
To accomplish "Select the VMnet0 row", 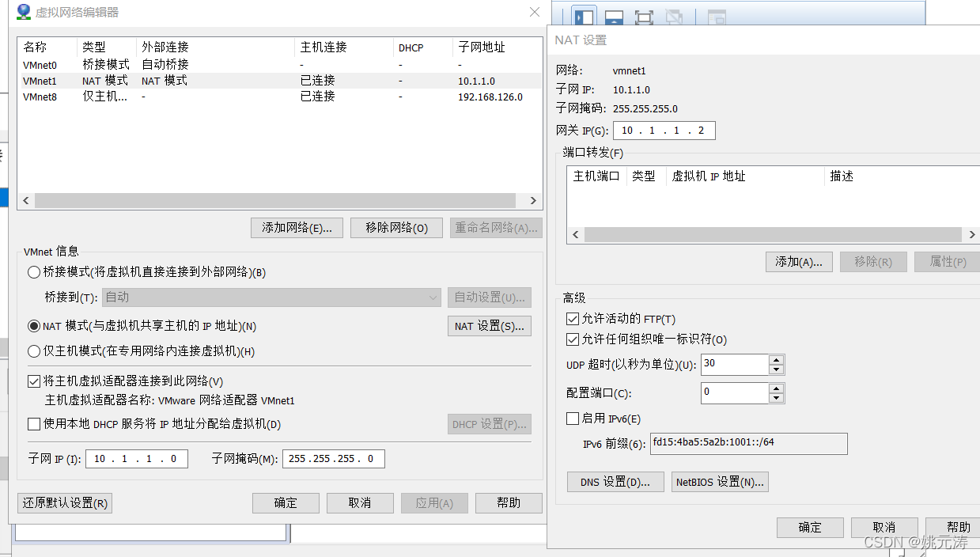I will point(280,65).
